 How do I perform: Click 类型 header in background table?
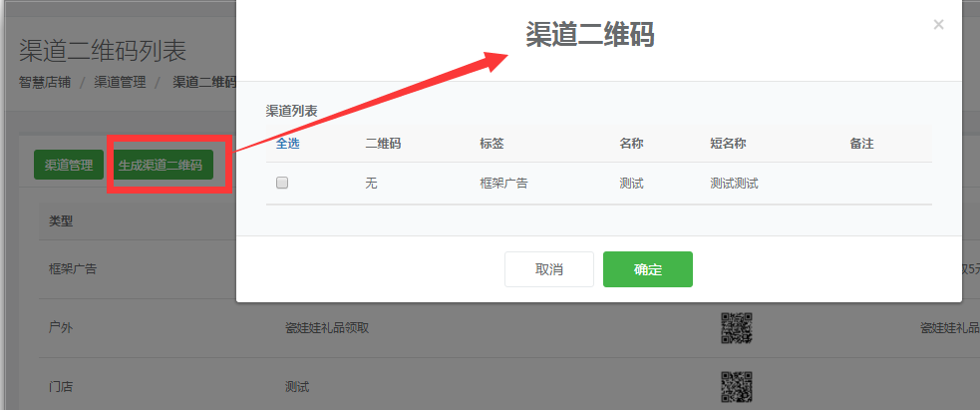(61, 220)
